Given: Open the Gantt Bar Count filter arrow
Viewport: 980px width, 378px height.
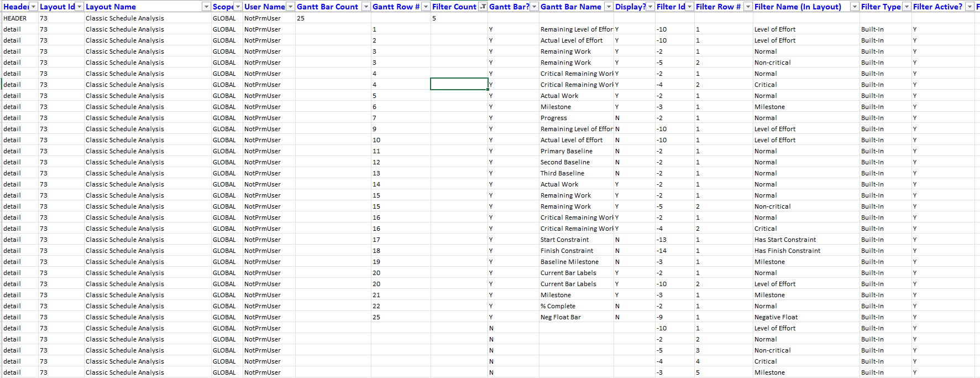Looking at the screenshot, I should tap(365, 7).
